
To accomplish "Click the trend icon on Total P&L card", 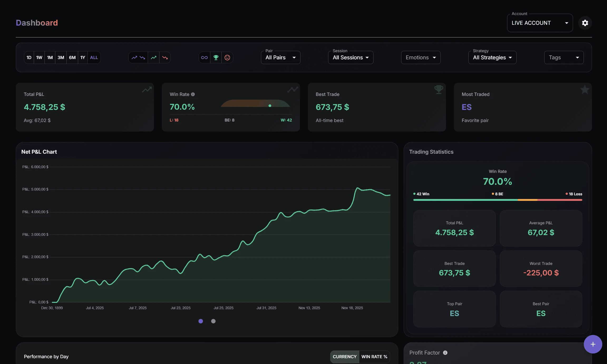I will (147, 90).
